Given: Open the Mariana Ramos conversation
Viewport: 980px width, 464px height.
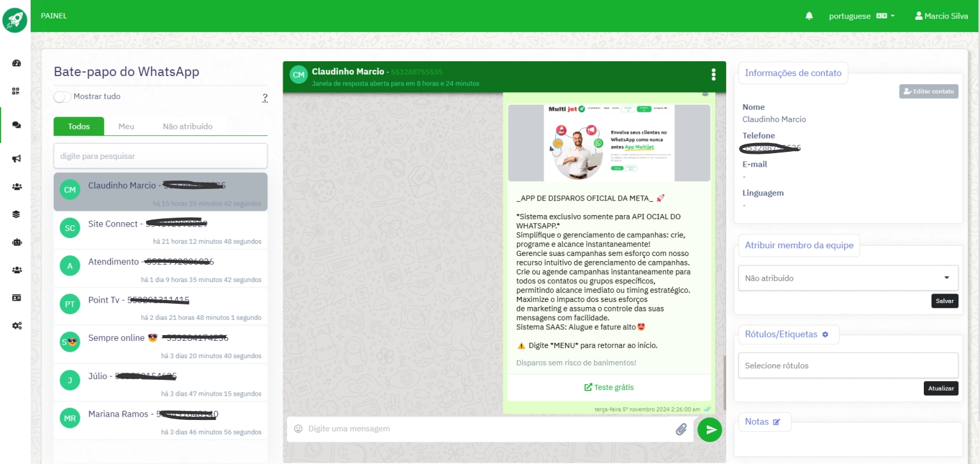Looking at the screenshot, I should (x=160, y=421).
